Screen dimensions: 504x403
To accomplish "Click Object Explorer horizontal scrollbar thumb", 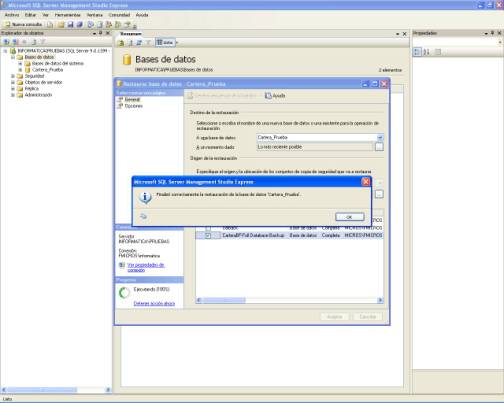I will [x=41, y=390].
